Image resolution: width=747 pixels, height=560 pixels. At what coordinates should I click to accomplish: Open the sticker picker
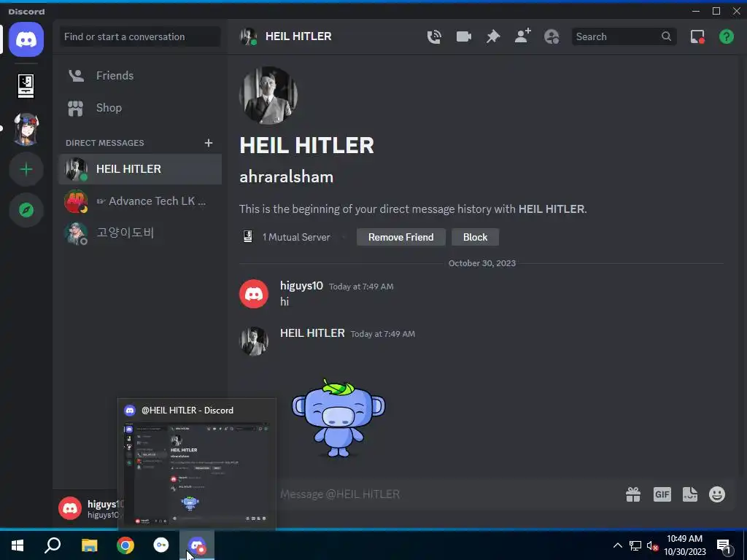tap(690, 494)
